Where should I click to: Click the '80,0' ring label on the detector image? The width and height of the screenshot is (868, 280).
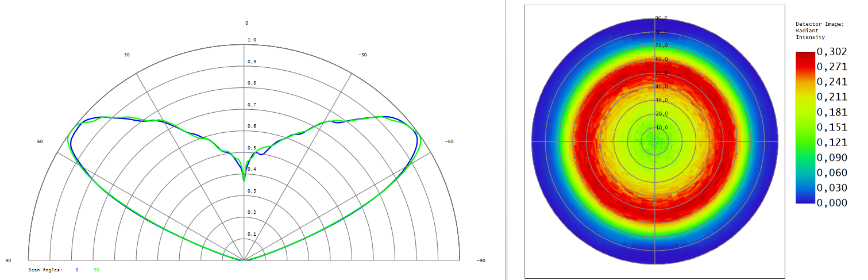point(662,32)
